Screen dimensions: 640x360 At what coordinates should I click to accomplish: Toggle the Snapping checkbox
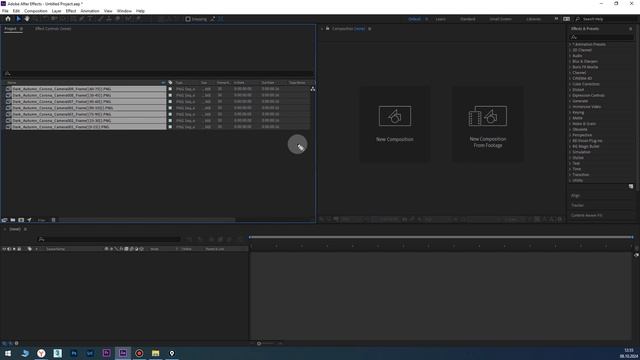point(188,19)
